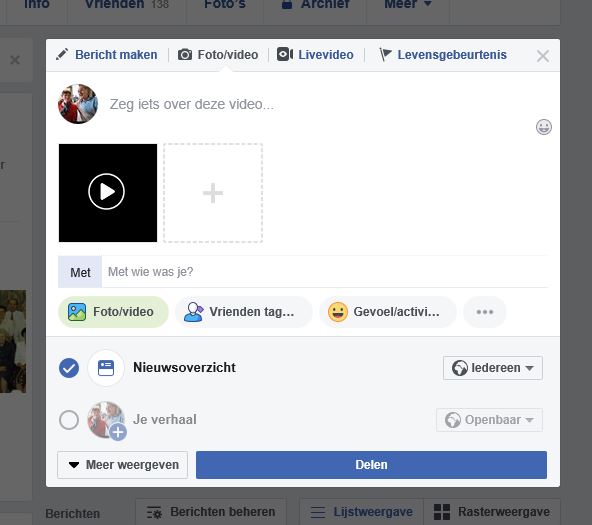Open the emoji picker smiley icon
Screen dimensions: 592x525
coord(544,127)
